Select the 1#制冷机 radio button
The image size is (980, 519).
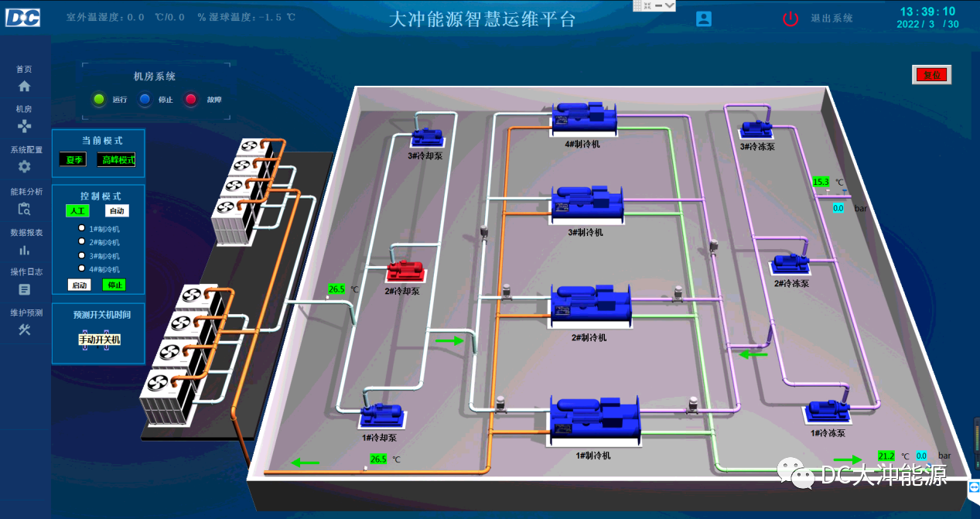click(81, 228)
